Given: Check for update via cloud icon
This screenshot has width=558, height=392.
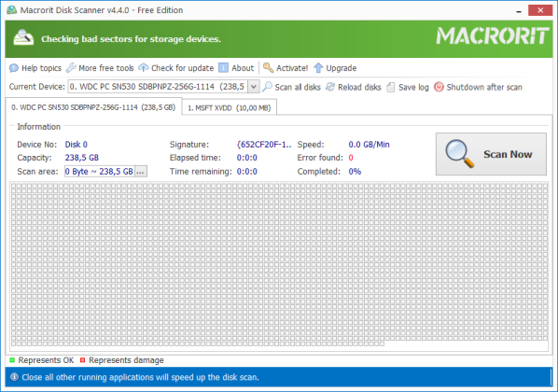Looking at the screenshot, I should coord(144,67).
